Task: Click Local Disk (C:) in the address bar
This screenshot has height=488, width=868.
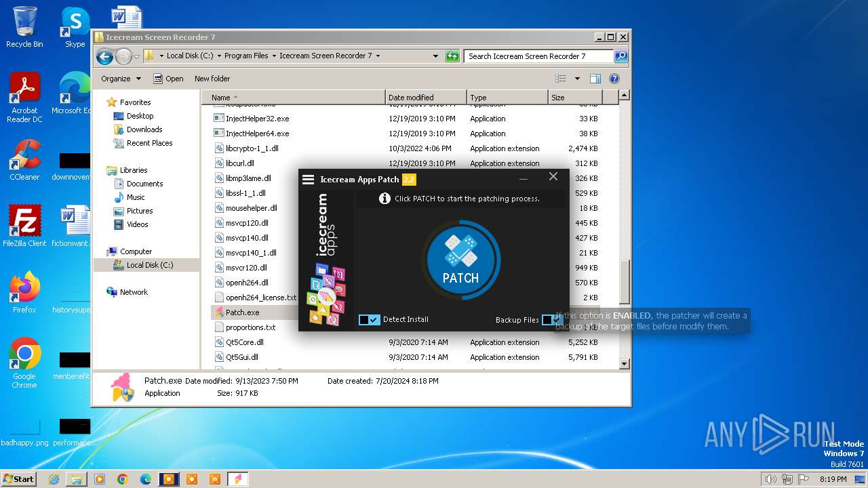Action: [x=190, y=56]
